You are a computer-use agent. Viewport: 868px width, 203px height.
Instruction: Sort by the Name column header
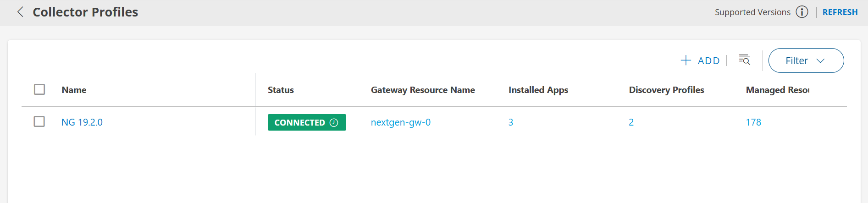[74, 90]
